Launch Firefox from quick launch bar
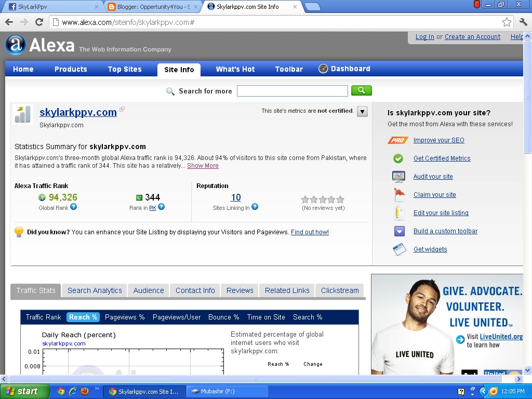532x399 pixels. 85,391
